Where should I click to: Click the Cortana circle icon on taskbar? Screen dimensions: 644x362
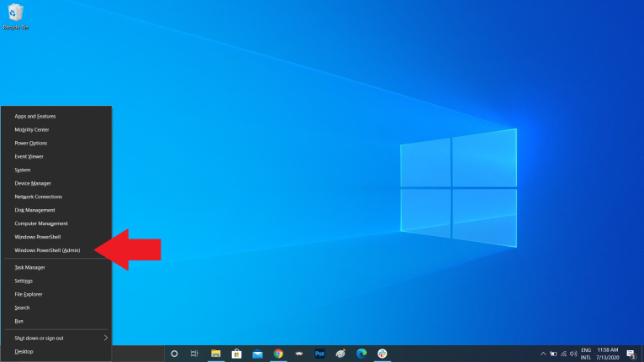coord(174,354)
